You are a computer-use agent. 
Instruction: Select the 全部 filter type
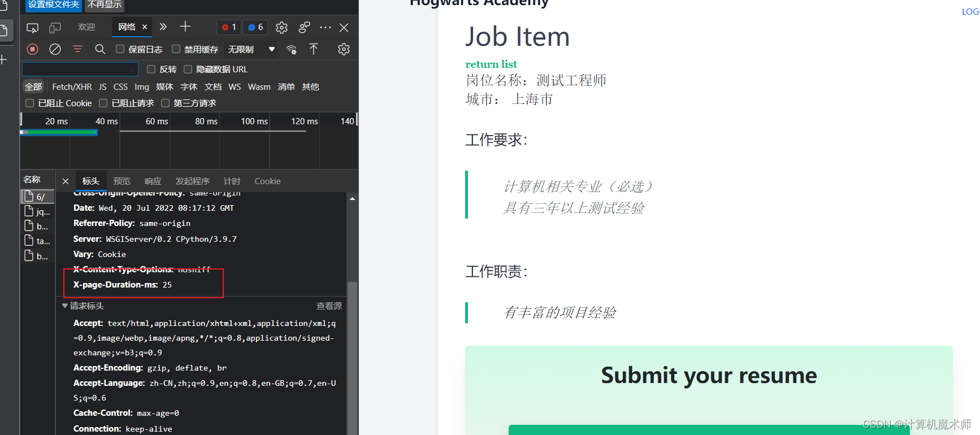pos(33,86)
